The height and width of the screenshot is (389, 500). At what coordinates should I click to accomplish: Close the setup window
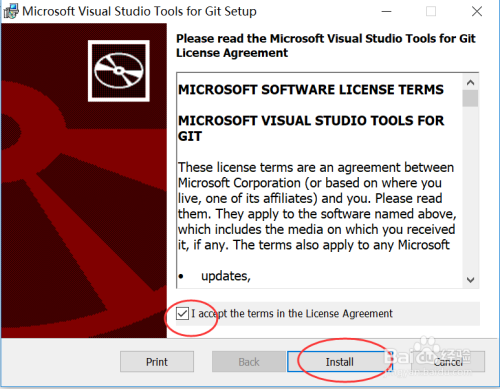pos(477,11)
